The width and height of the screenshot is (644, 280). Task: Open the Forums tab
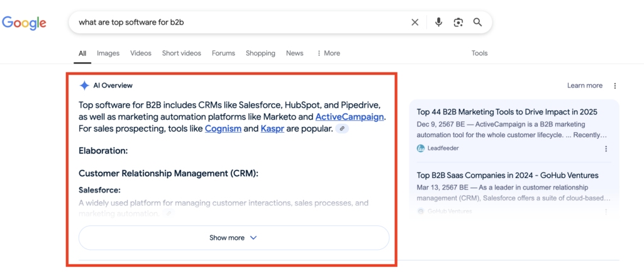point(223,53)
